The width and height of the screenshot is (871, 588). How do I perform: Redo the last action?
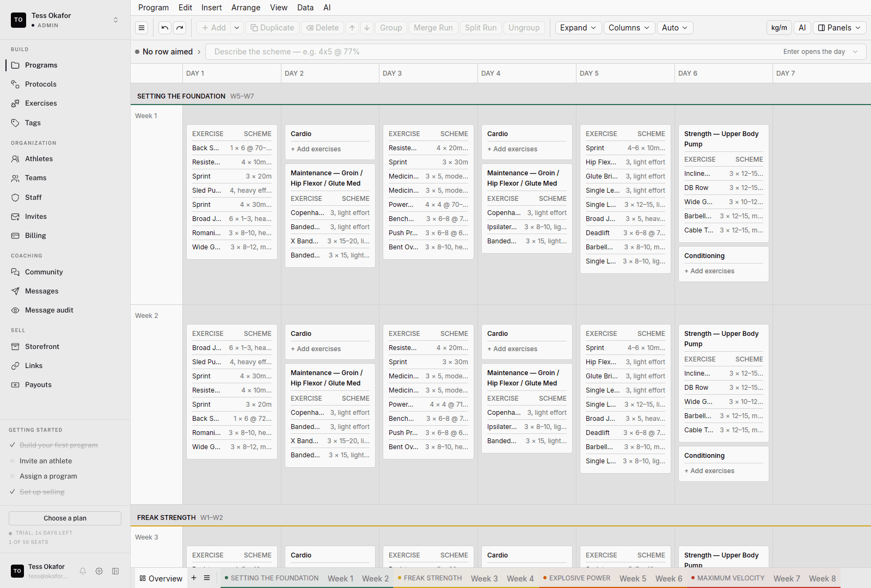[x=180, y=28]
